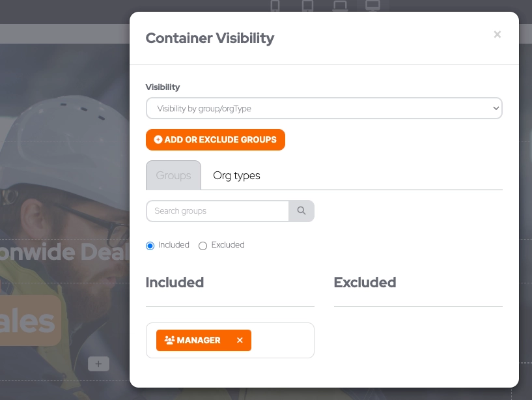Open the Groups tab
532x400 pixels.
coord(173,175)
